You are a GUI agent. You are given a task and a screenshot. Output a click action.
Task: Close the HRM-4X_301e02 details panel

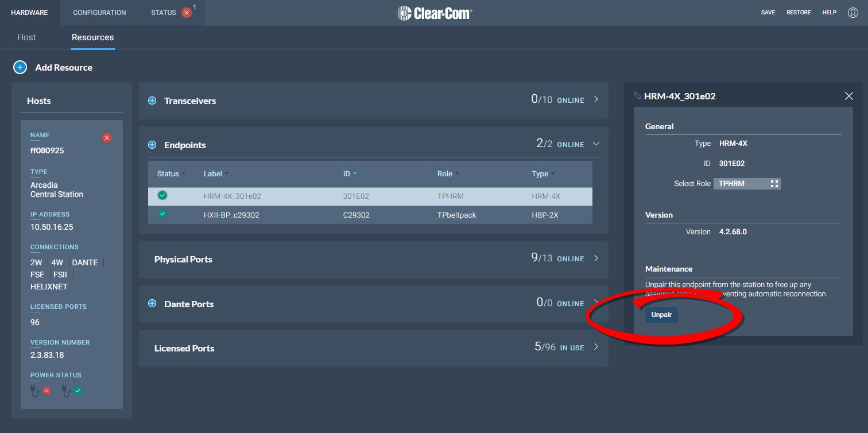(x=849, y=96)
